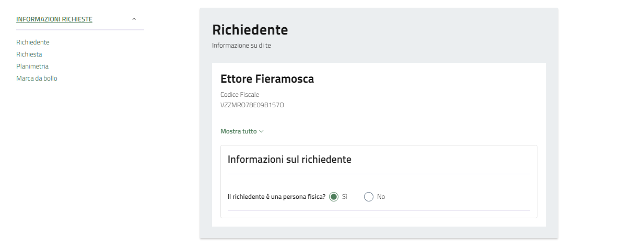Collapse the Informazioni Richieste chevron arrow
Image resolution: width=644 pixels, height=247 pixels.
point(134,19)
